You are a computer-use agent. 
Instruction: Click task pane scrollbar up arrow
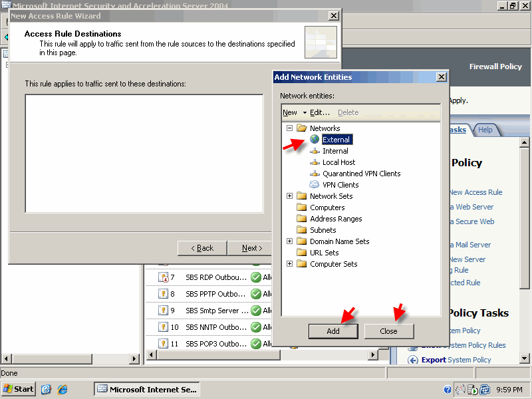[x=524, y=142]
